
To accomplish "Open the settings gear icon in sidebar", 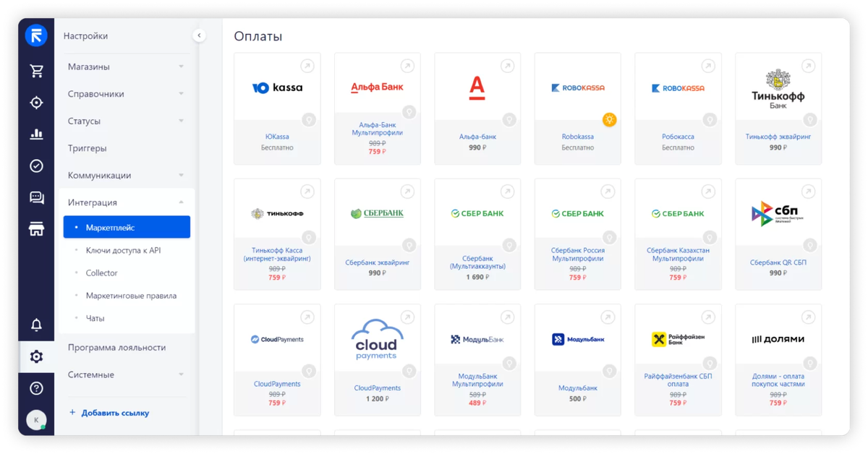I will (x=36, y=356).
